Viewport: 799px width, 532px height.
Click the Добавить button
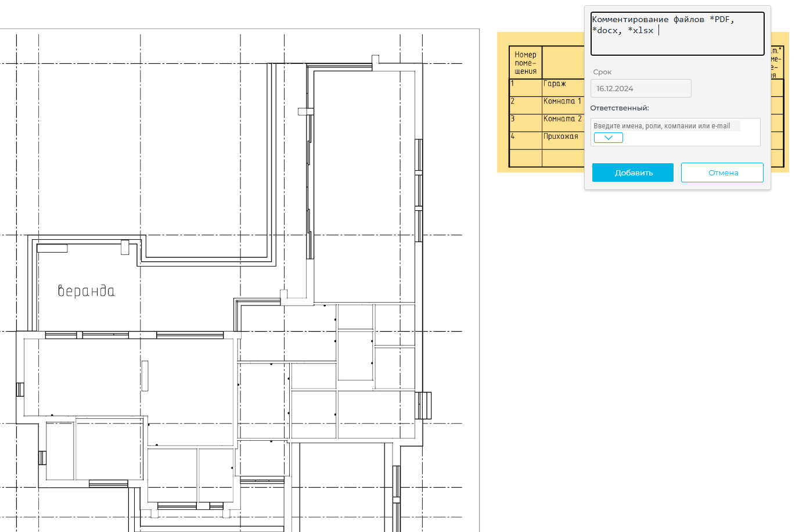click(632, 172)
